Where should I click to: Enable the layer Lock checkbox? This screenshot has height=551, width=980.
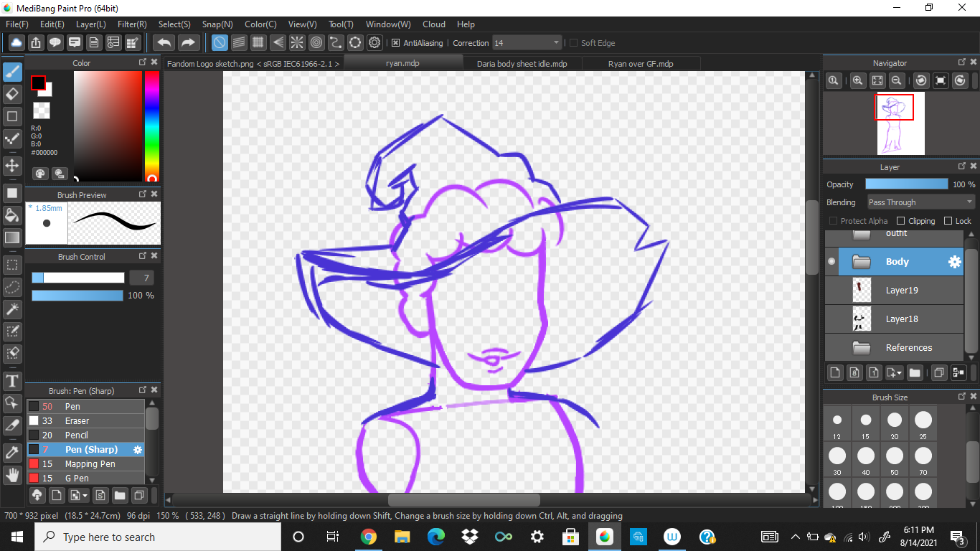pyautogui.click(x=948, y=221)
